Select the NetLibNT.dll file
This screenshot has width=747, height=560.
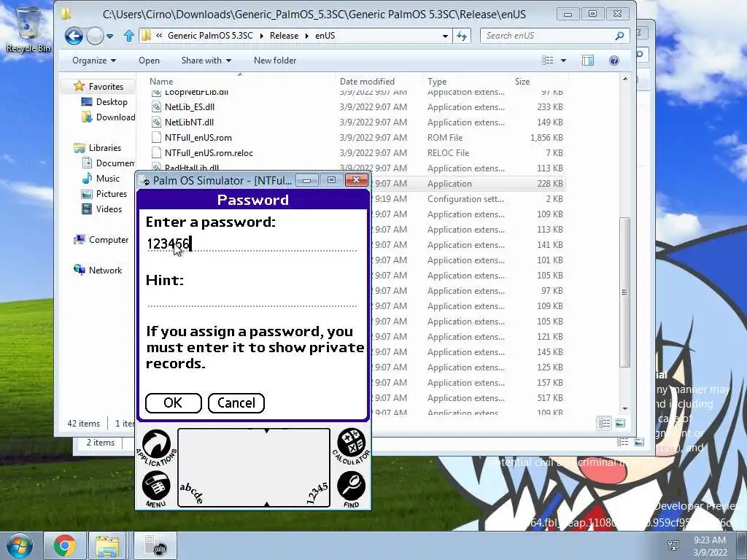pyautogui.click(x=356, y=122)
